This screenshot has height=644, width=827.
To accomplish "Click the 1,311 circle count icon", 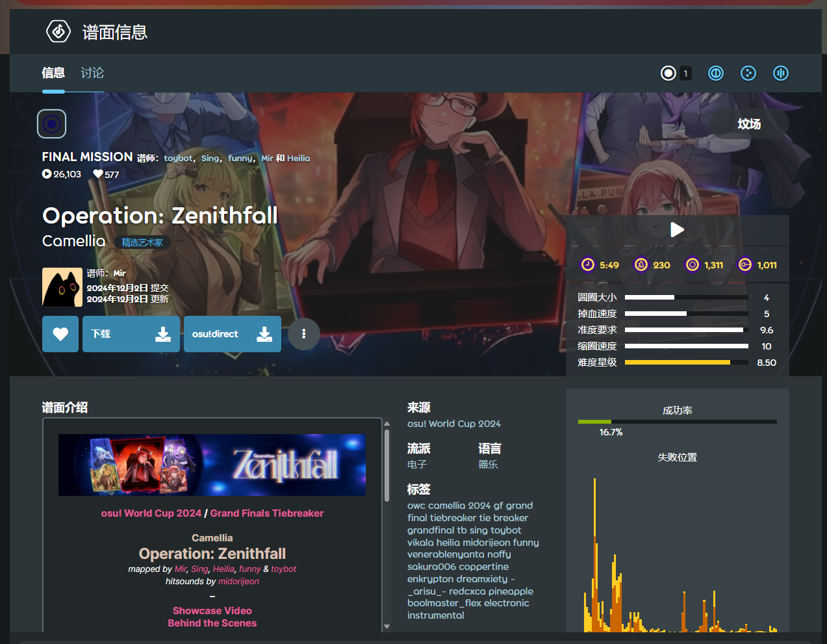I will coord(693,264).
